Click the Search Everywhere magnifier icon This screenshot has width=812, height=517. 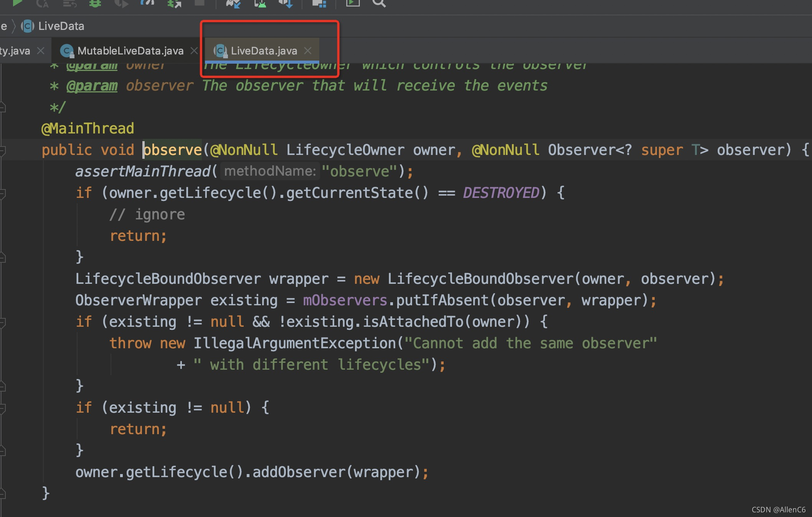coord(379,3)
